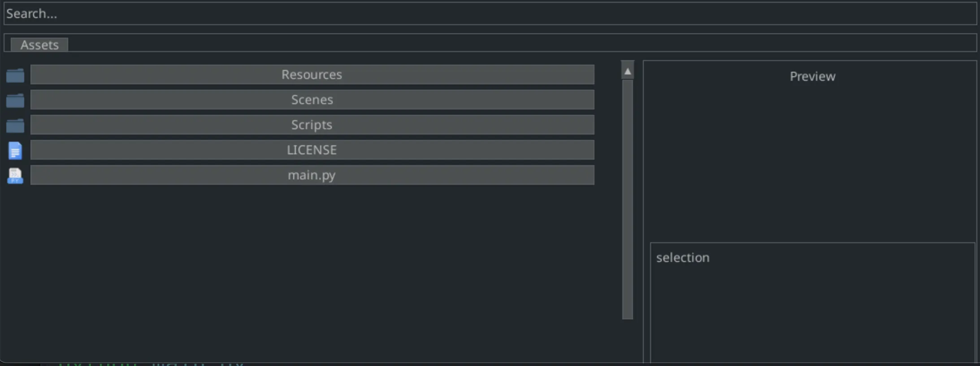Click the blue text-document icon next to LICENSE

click(x=15, y=150)
